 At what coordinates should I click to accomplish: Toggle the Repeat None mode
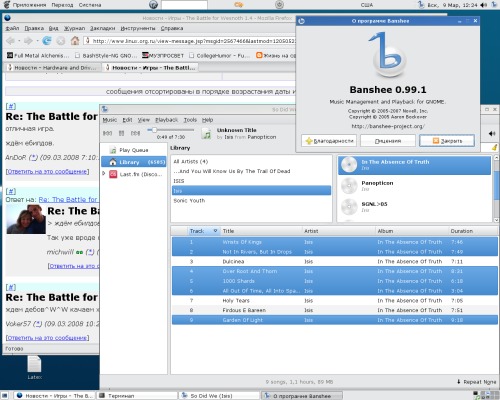pos(477,382)
